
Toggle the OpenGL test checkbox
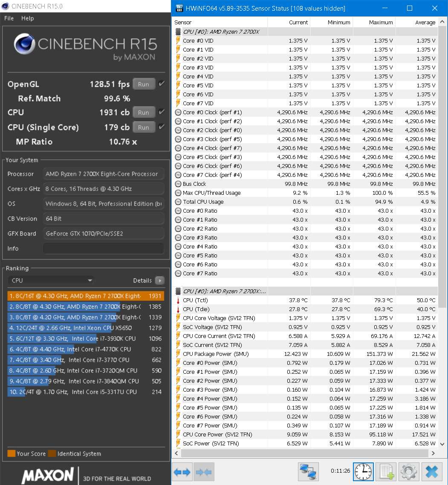pyautogui.click(x=162, y=84)
